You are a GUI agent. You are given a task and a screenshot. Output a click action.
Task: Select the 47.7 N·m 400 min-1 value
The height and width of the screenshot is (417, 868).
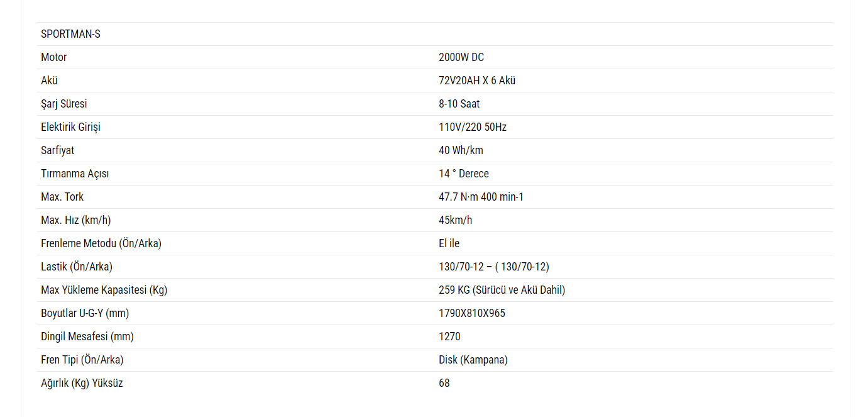point(481,197)
